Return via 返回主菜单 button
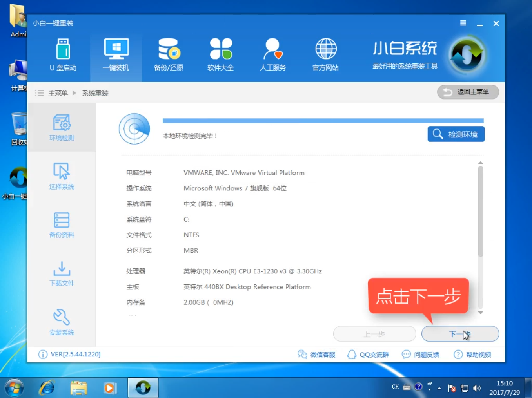Image resolution: width=532 pixels, height=398 pixels. click(468, 92)
